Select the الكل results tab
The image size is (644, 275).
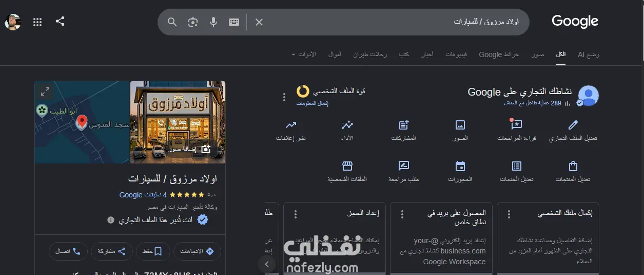pyautogui.click(x=561, y=54)
